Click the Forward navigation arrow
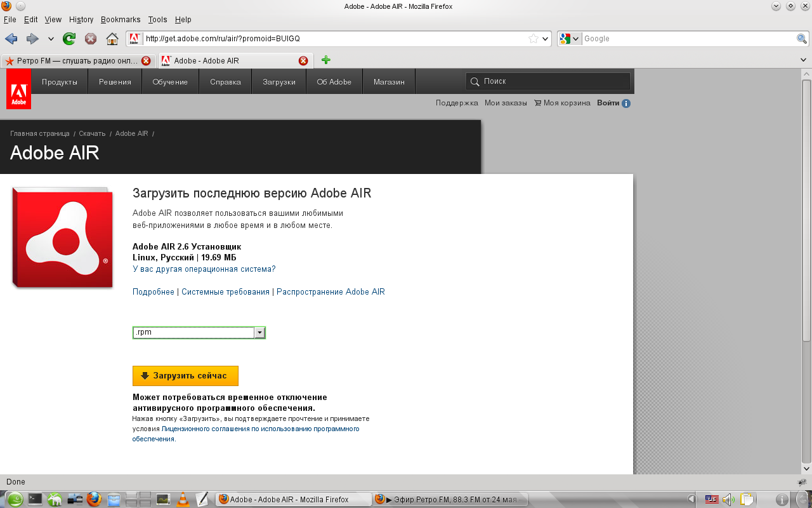 pyautogui.click(x=32, y=39)
